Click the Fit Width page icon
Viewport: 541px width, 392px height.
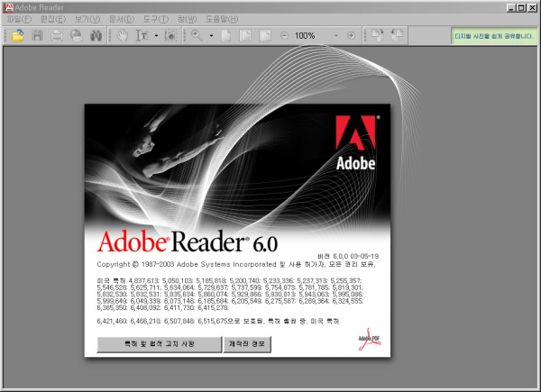[265, 35]
